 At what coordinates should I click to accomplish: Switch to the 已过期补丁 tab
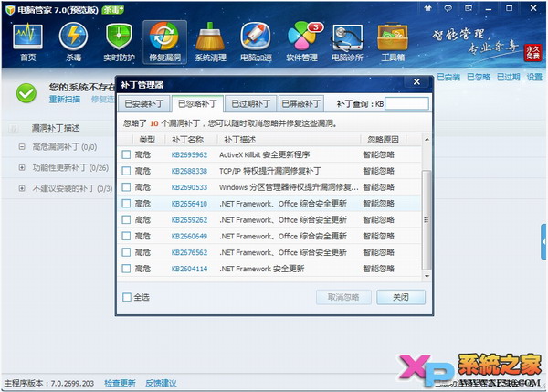click(251, 104)
